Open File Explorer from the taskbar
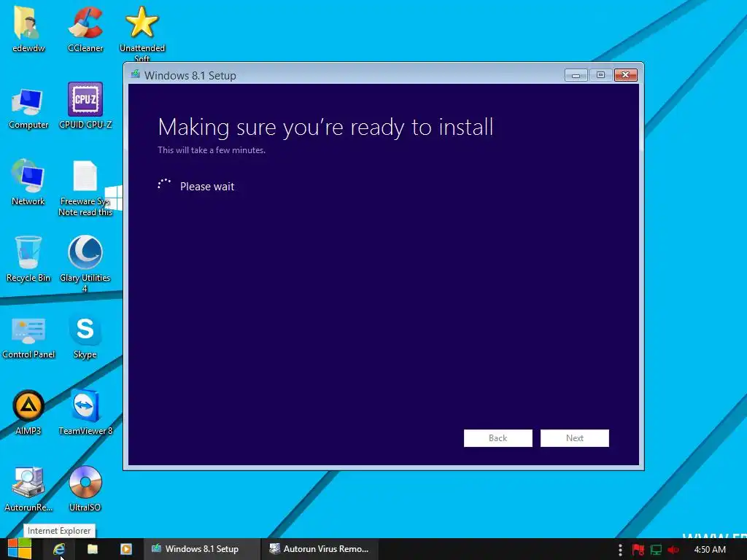The height and width of the screenshot is (560, 747). (93, 549)
